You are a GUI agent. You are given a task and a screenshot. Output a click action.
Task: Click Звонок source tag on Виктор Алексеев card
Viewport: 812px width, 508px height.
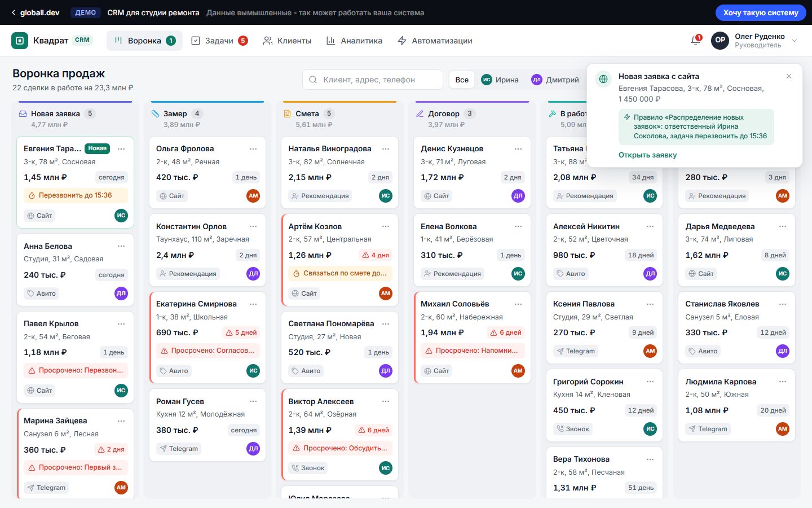(x=308, y=468)
